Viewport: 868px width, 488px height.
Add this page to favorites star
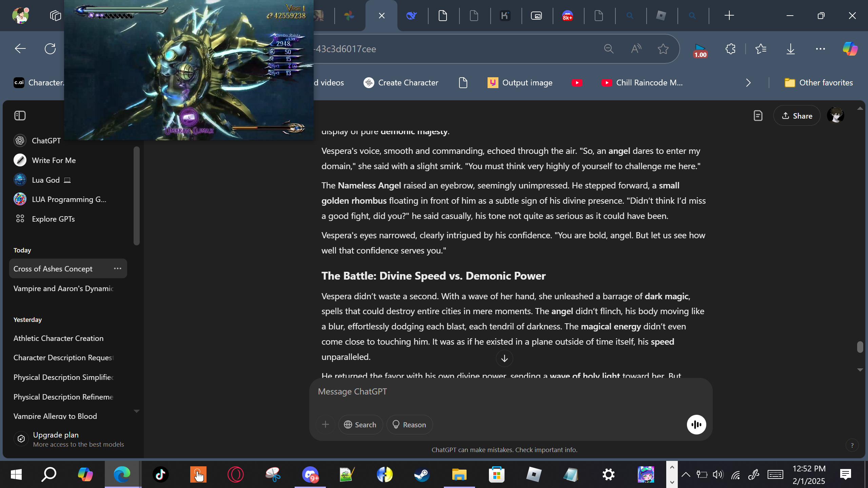click(663, 49)
